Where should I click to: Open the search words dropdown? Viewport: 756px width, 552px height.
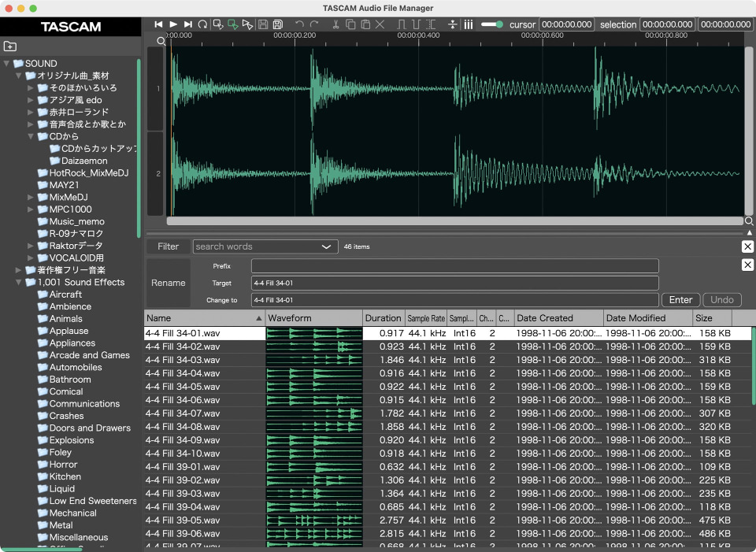coord(327,246)
